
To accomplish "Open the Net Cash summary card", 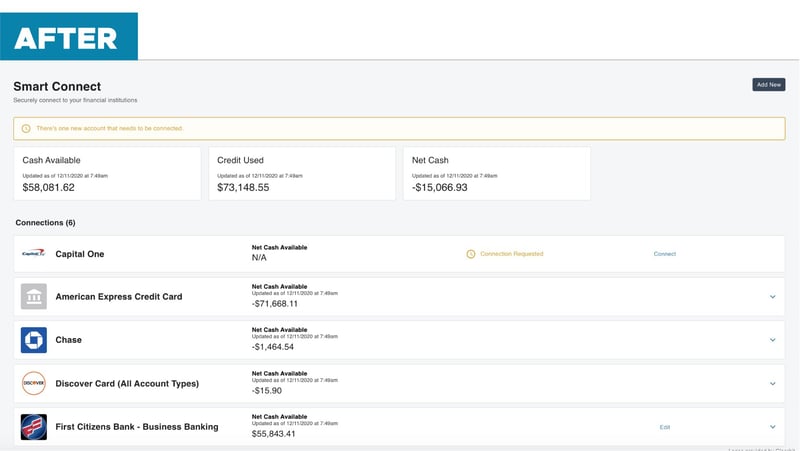I will coord(497,173).
